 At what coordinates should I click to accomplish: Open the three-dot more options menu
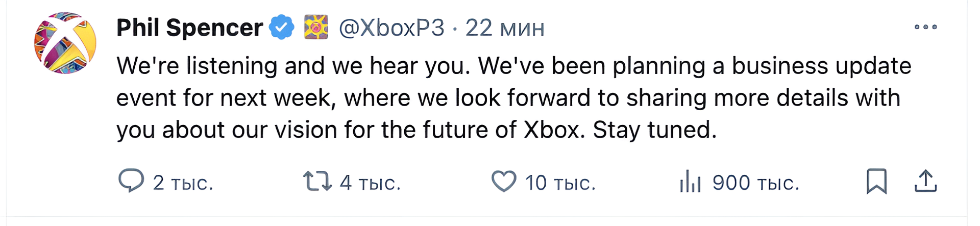coord(925,28)
